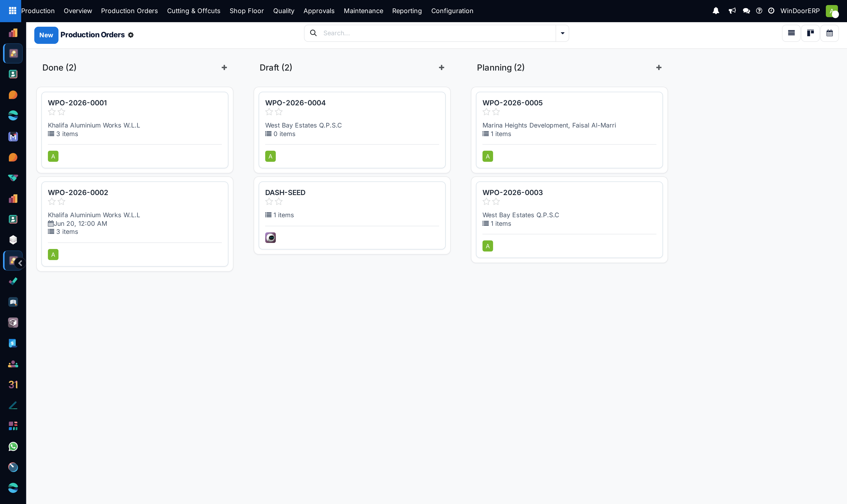This screenshot has width=847, height=504.
Task: Open the WPO-2026-0001 card
Action: [x=135, y=130]
